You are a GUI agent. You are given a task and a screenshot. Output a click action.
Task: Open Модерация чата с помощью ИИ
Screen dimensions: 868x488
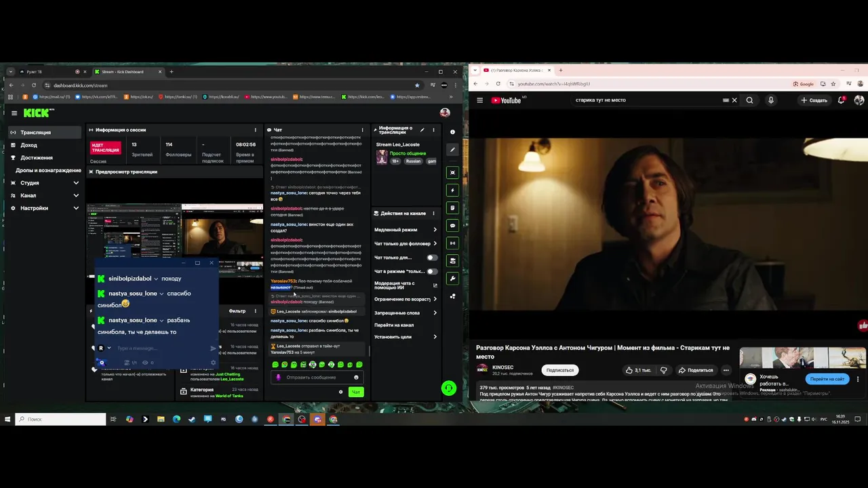(x=406, y=285)
